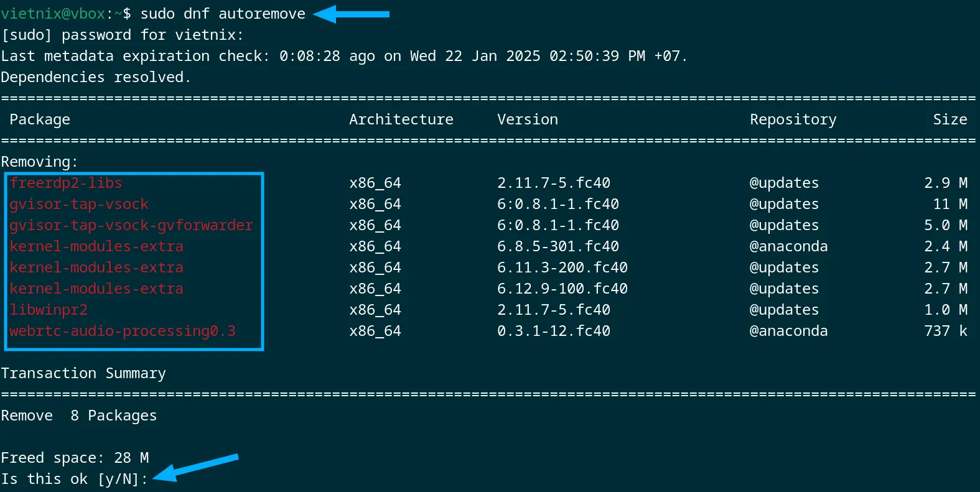Click the 'Size' column header
This screenshot has width=980, height=492.
[950, 119]
